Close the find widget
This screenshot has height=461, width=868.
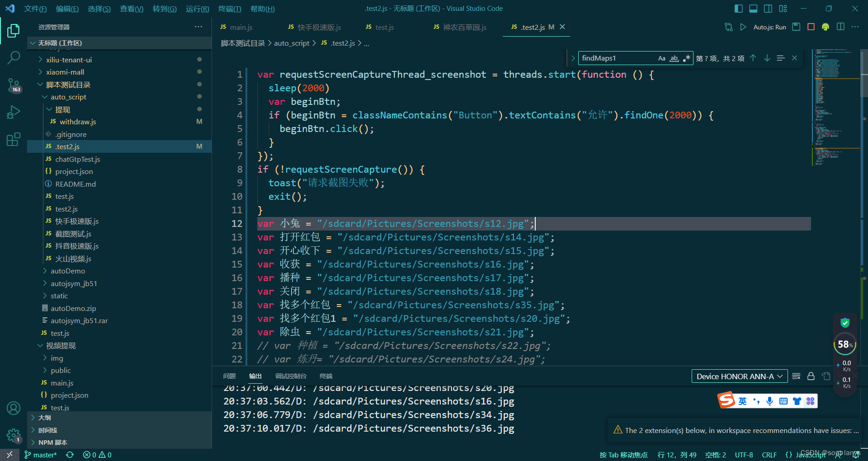[x=794, y=58]
